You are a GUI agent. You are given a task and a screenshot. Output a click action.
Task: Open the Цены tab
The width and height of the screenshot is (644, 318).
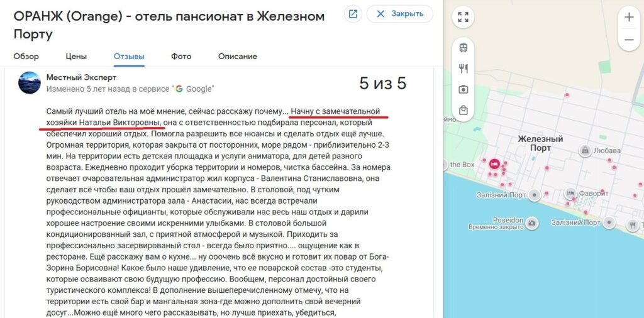pos(76,57)
